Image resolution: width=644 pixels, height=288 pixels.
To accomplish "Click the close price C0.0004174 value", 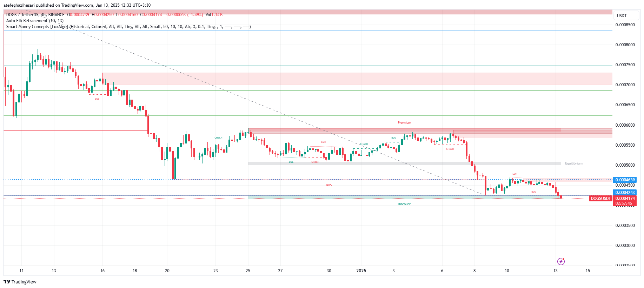I will pyautogui.click(x=151, y=15).
